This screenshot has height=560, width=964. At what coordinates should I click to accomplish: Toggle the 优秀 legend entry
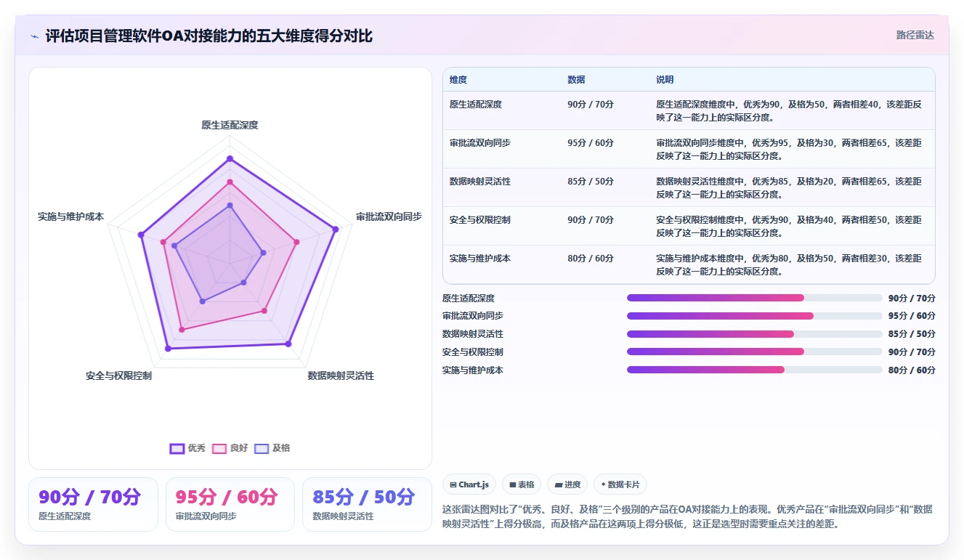pos(187,448)
